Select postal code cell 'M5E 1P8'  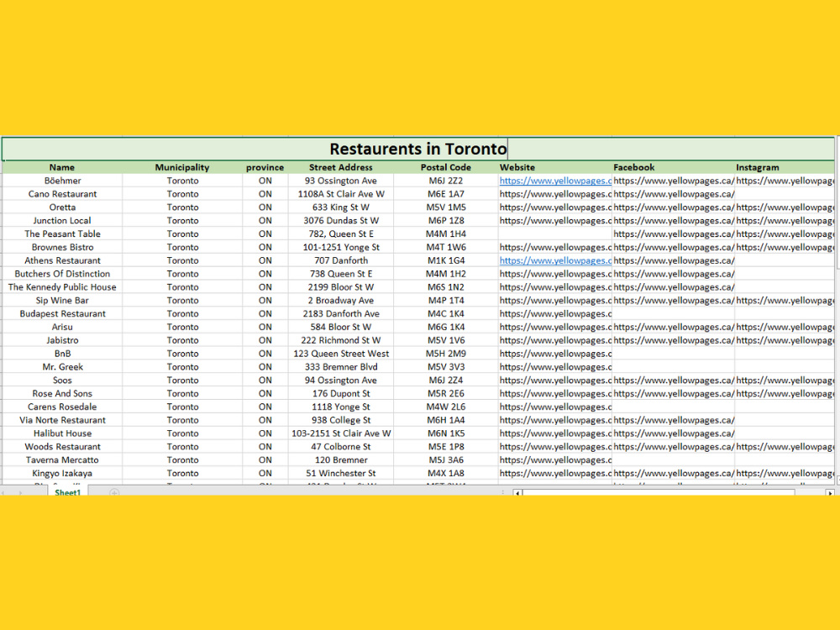click(x=446, y=447)
